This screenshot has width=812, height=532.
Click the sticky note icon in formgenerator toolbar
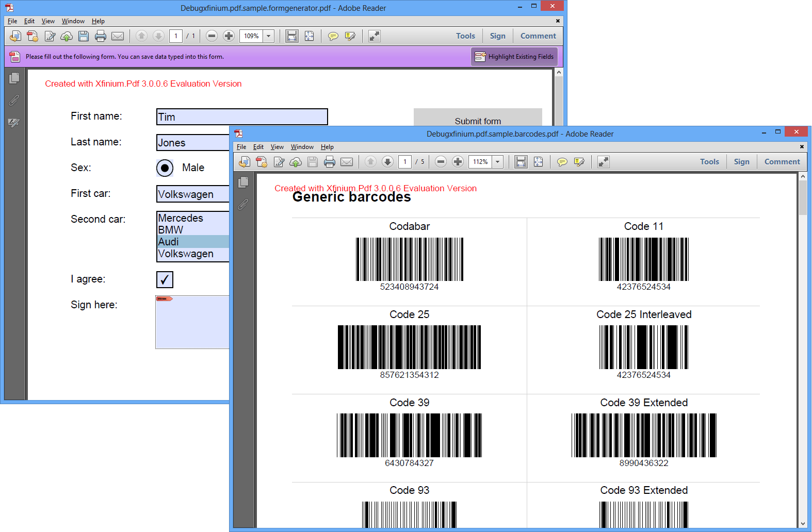click(x=333, y=36)
